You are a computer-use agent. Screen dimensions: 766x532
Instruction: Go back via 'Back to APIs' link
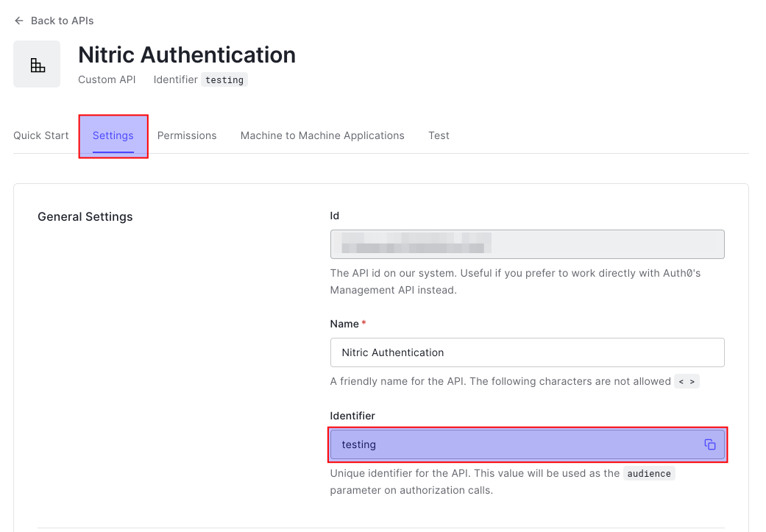click(x=62, y=21)
